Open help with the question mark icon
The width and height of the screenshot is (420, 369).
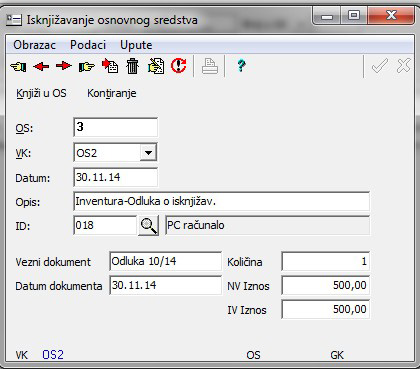tap(241, 66)
